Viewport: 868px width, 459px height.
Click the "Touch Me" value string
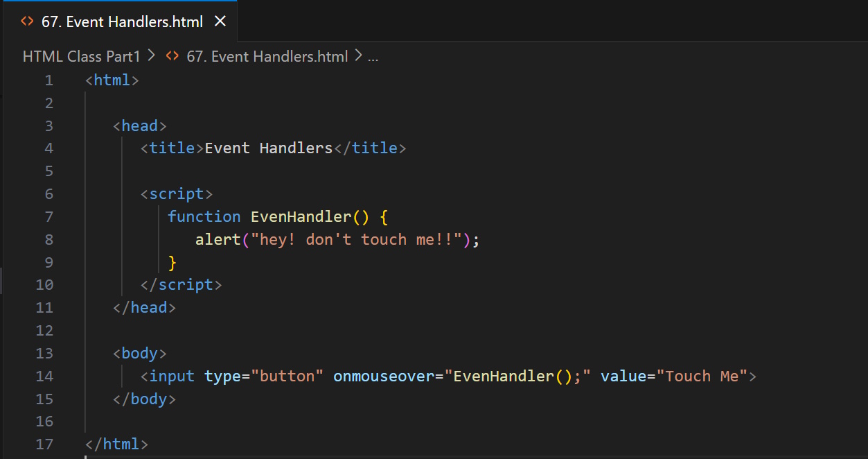(x=702, y=376)
